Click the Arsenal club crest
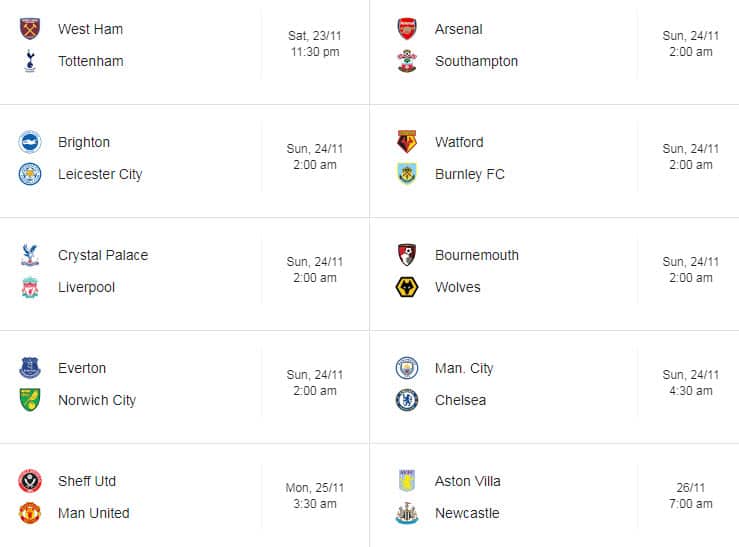Viewport: 739px width, 547px height. pyautogui.click(x=407, y=29)
